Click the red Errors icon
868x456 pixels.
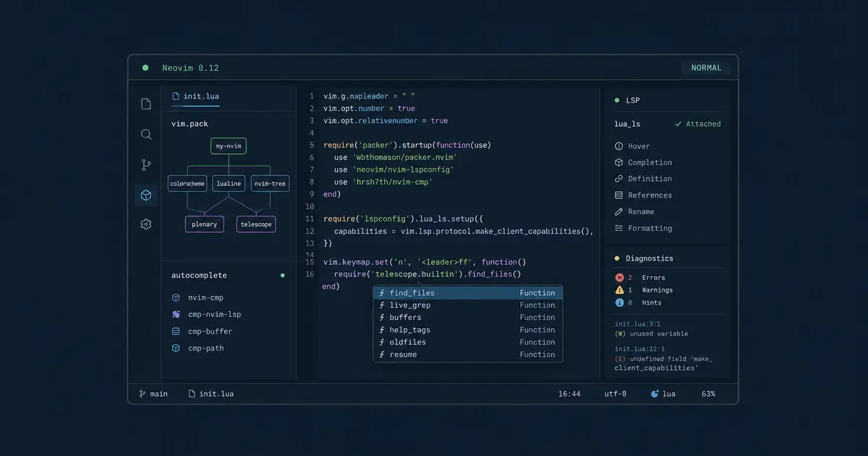pyautogui.click(x=619, y=277)
